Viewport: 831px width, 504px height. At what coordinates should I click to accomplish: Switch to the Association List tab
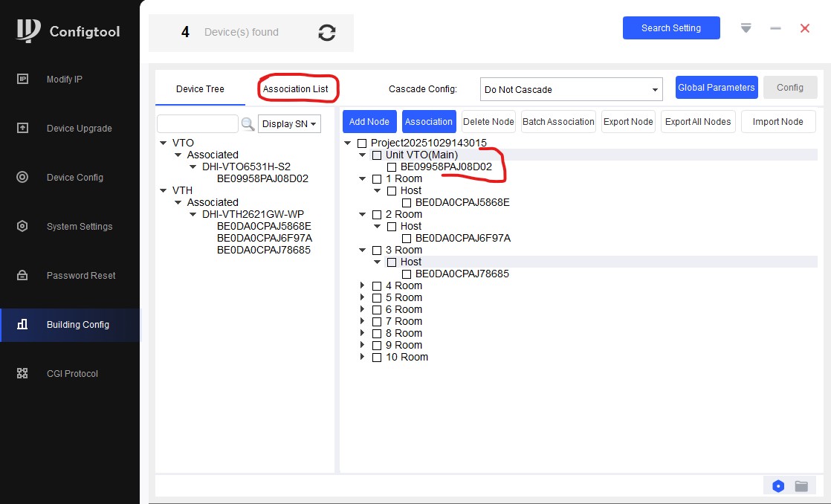(x=295, y=89)
